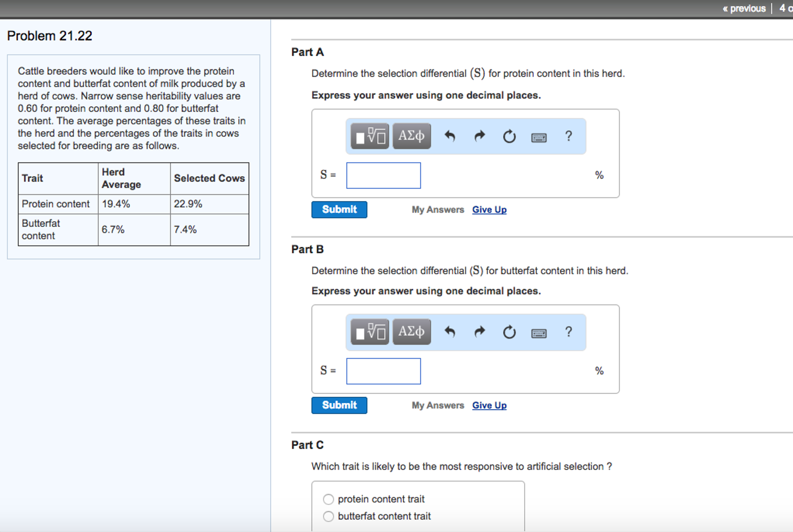793x532 pixels.
Task: Open math templates button in Part B
Action: (370, 332)
